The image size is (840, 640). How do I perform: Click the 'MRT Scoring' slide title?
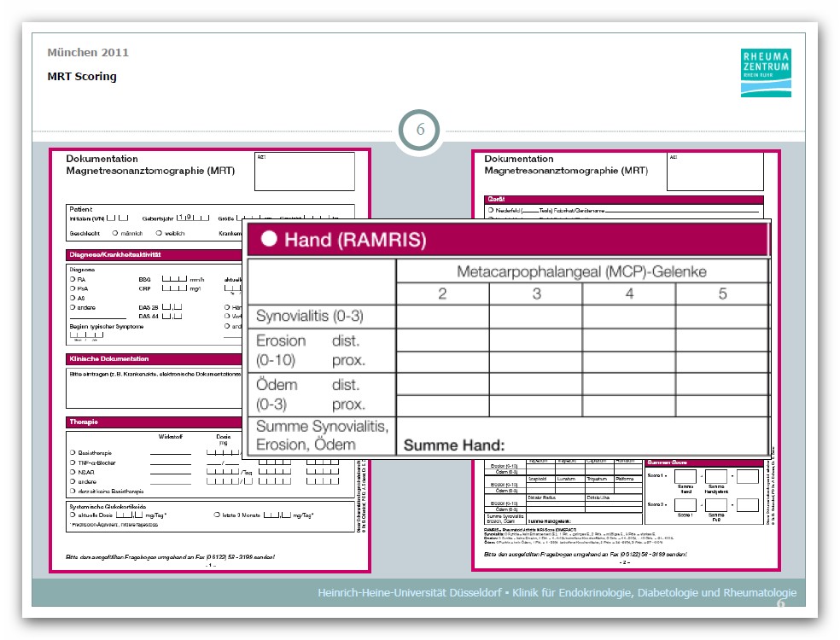click(x=82, y=76)
